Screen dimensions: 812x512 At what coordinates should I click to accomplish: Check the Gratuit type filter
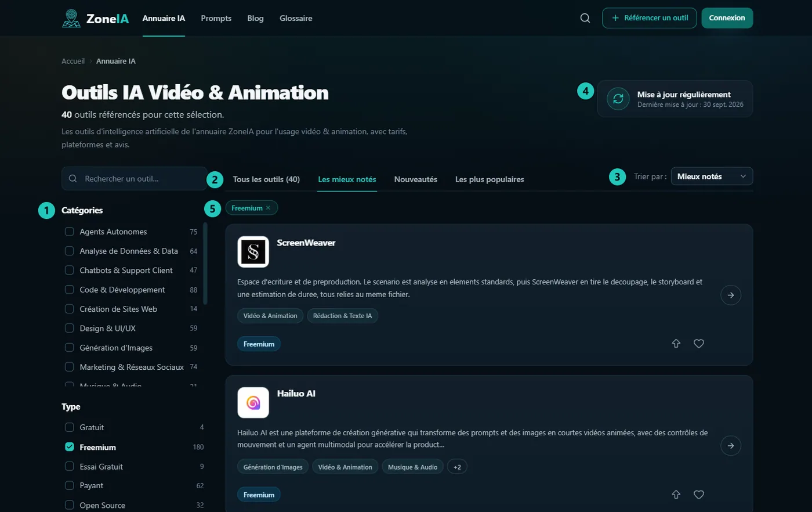pyautogui.click(x=70, y=427)
